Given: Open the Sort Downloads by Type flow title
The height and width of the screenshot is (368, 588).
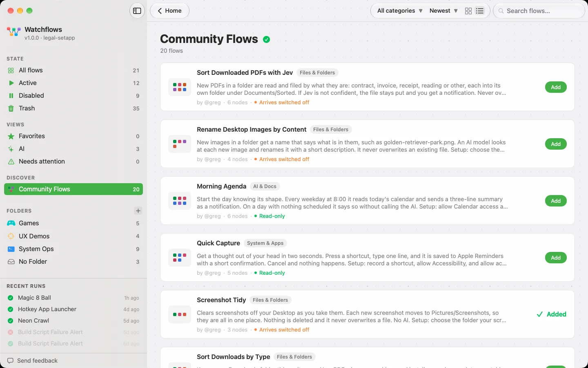Looking at the screenshot, I should click(234, 357).
